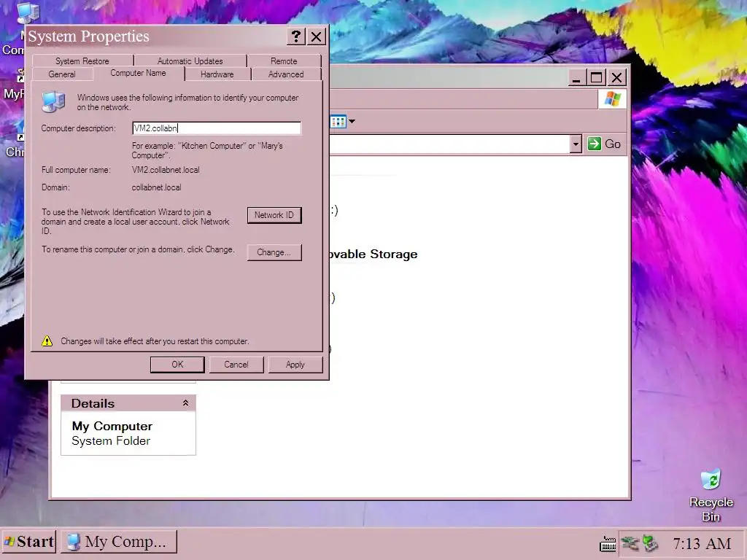Click the yellow warning icon

click(47, 341)
